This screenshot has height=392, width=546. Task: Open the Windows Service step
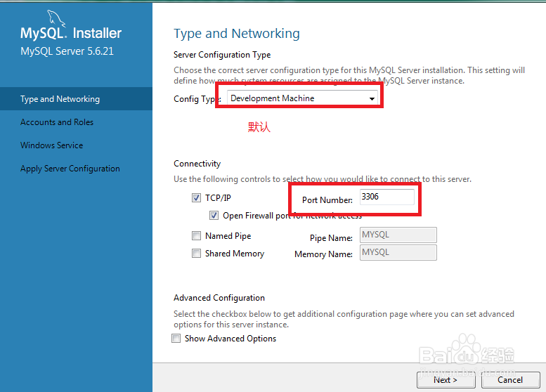tap(51, 145)
